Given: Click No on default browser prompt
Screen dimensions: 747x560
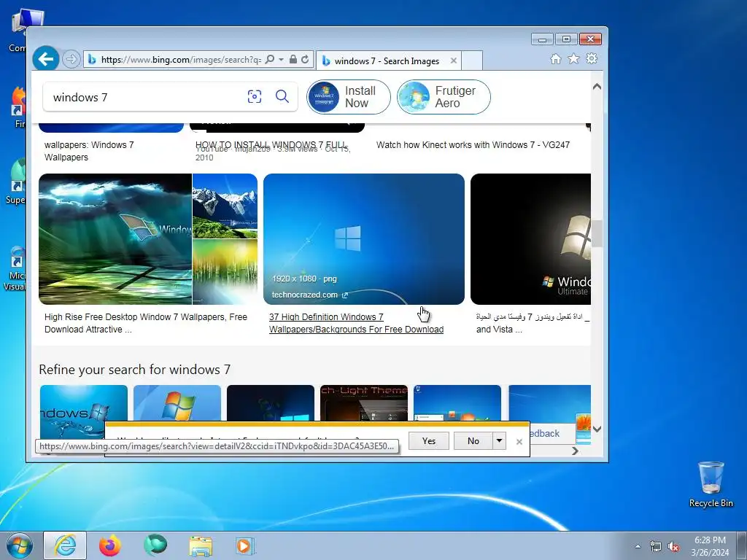Looking at the screenshot, I should pyautogui.click(x=473, y=441).
